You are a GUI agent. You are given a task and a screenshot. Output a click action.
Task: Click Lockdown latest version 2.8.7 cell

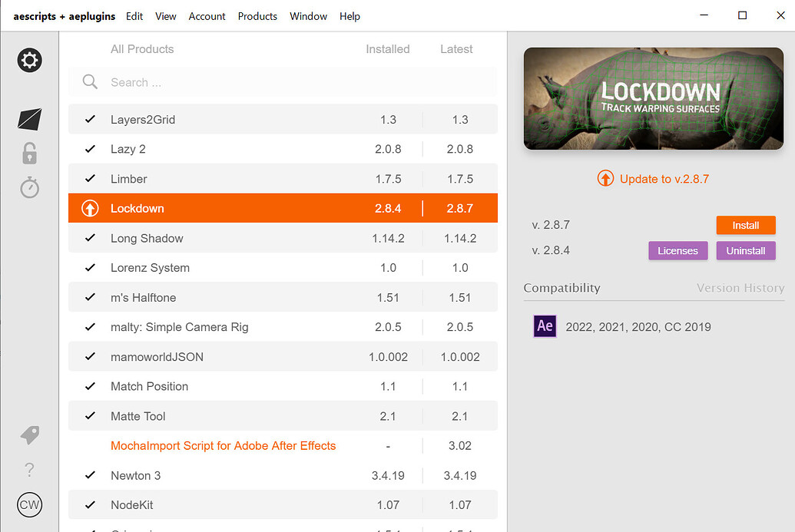pyautogui.click(x=460, y=208)
